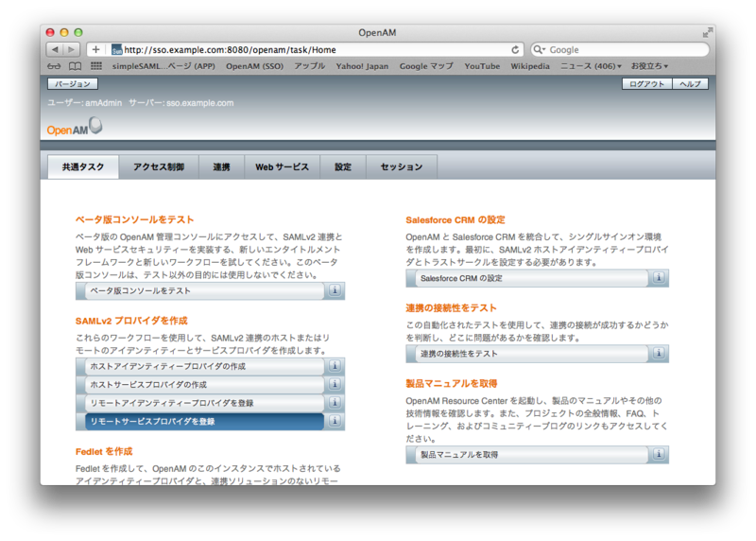Click the ログアウト button

pos(646,84)
